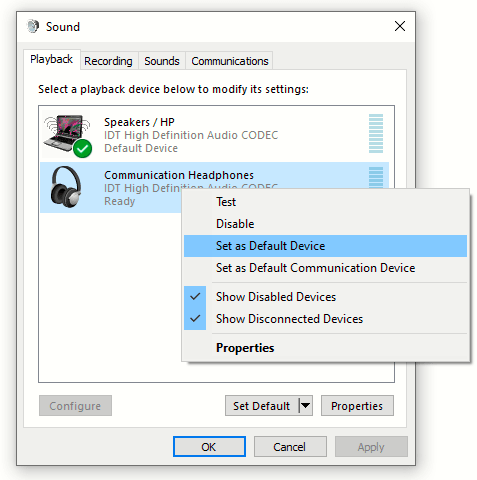The width and height of the screenshot is (477, 480).
Task: Click the Speakers volume level meter
Action: tap(376, 133)
